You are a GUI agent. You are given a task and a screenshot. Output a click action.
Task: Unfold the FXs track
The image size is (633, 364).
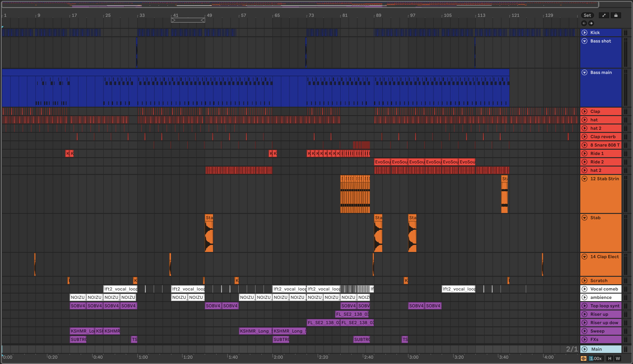pyautogui.click(x=584, y=339)
